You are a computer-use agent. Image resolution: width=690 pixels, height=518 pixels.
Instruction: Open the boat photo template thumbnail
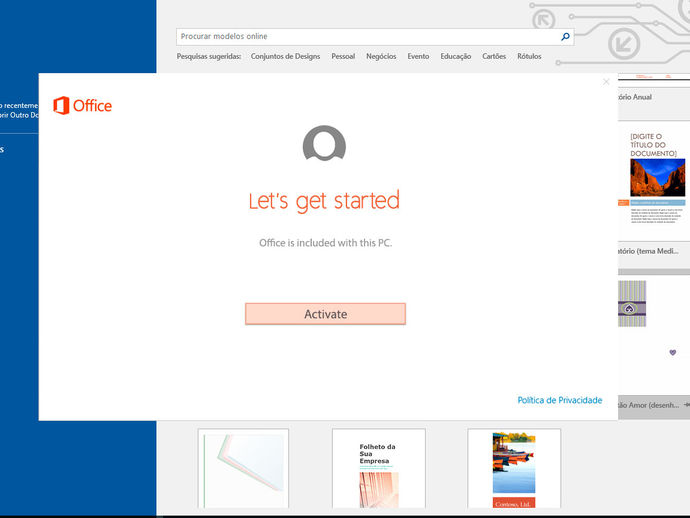coord(514,469)
